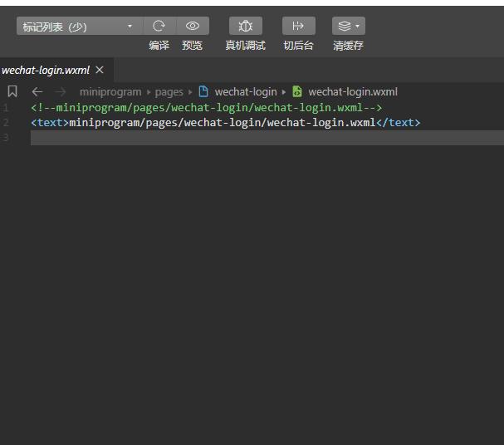The image size is (504, 445).
Task: Click the path text inside text element
Action: pos(223,122)
